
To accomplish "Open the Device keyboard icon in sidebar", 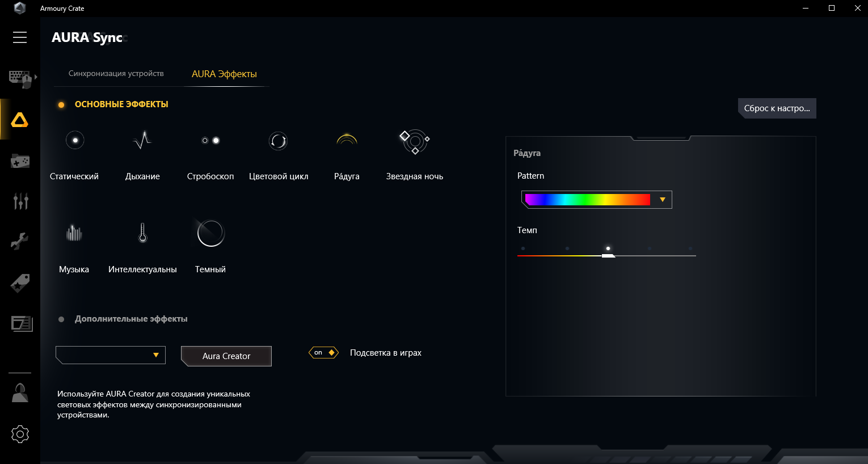I will click(x=20, y=78).
